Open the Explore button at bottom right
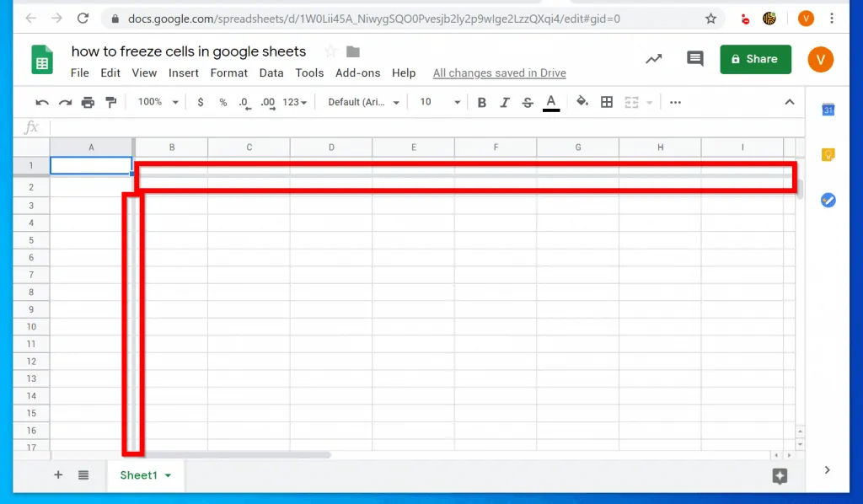863x504 pixels. (x=780, y=476)
